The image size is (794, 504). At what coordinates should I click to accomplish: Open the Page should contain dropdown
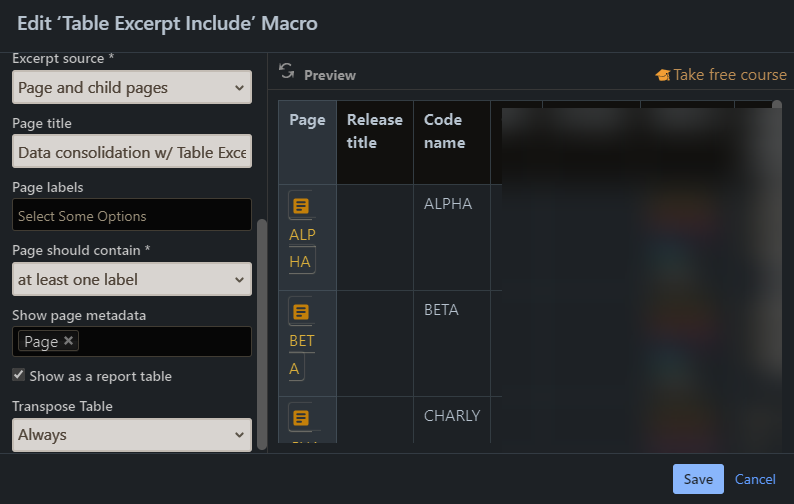[x=132, y=279]
